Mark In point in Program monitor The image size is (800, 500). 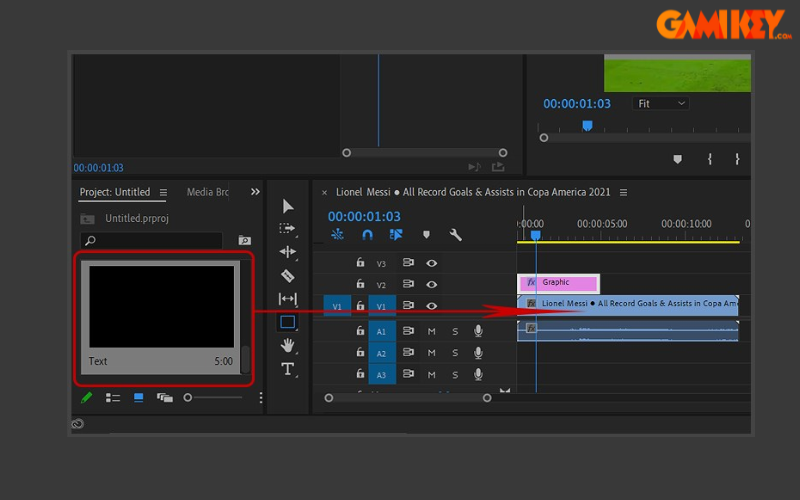[x=710, y=159]
